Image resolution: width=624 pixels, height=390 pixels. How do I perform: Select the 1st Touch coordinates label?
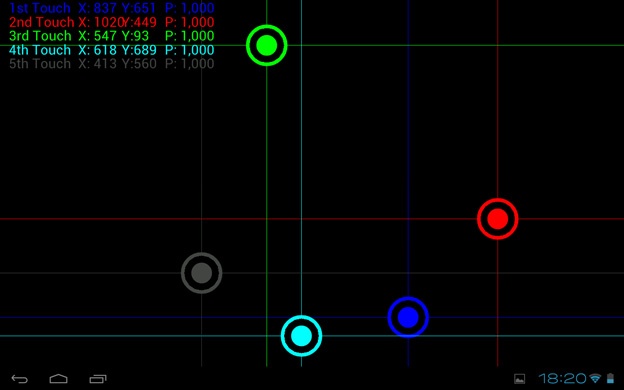pyautogui.click(x=112, y=8)
